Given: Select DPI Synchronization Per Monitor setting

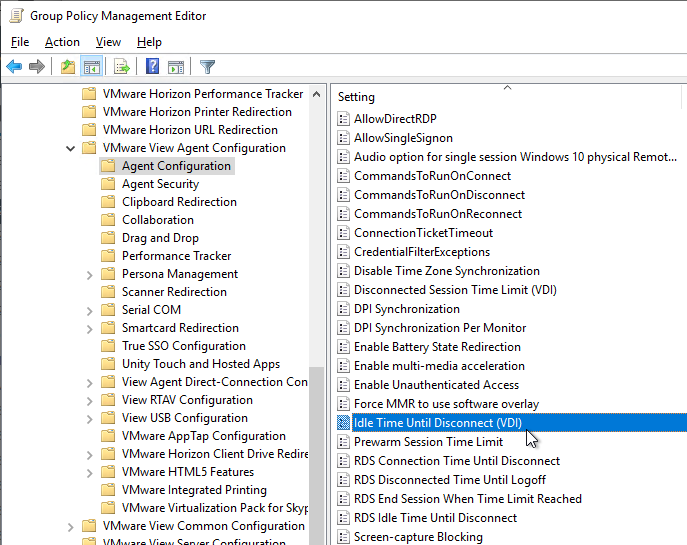Looking at the screenshot, I should coord(440,328).
